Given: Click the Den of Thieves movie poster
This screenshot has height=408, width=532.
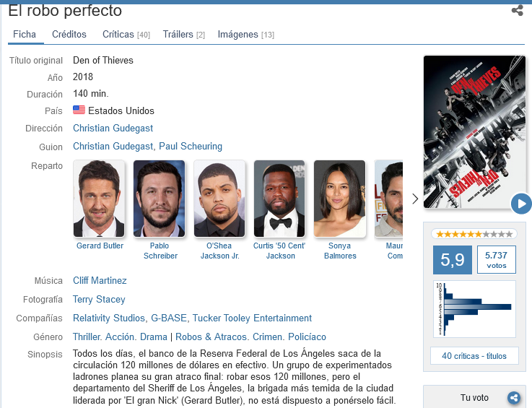Looking at the screenshot, I should [474, 132].
